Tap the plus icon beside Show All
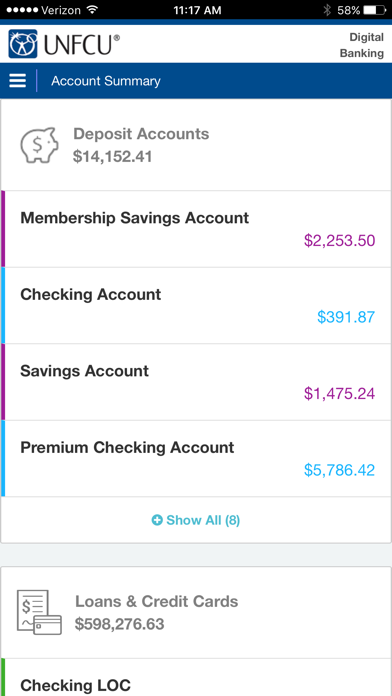 (x=157, y=520)
